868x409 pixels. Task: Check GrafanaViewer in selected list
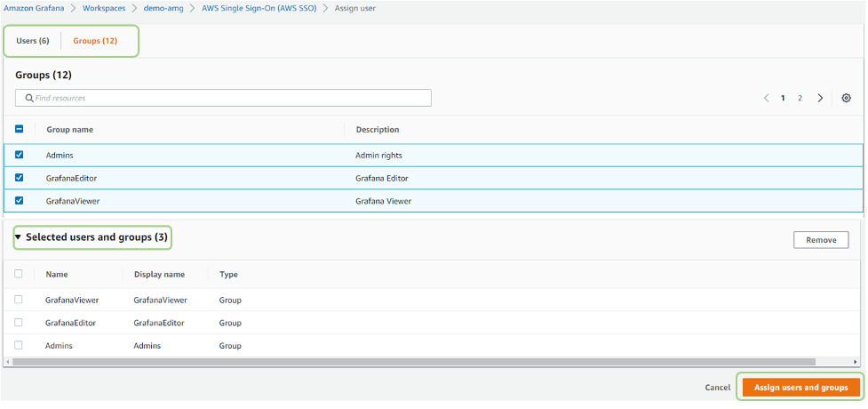pyautogui.click(x=19, y=300)
